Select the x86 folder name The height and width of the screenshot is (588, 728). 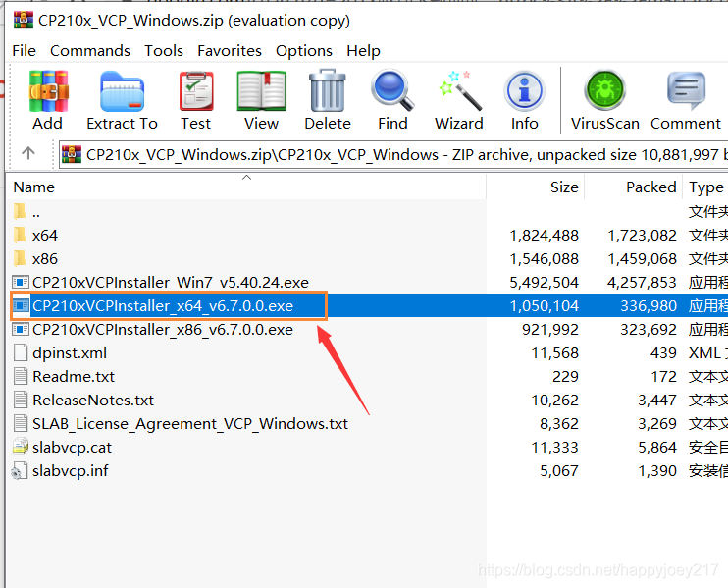45,258
